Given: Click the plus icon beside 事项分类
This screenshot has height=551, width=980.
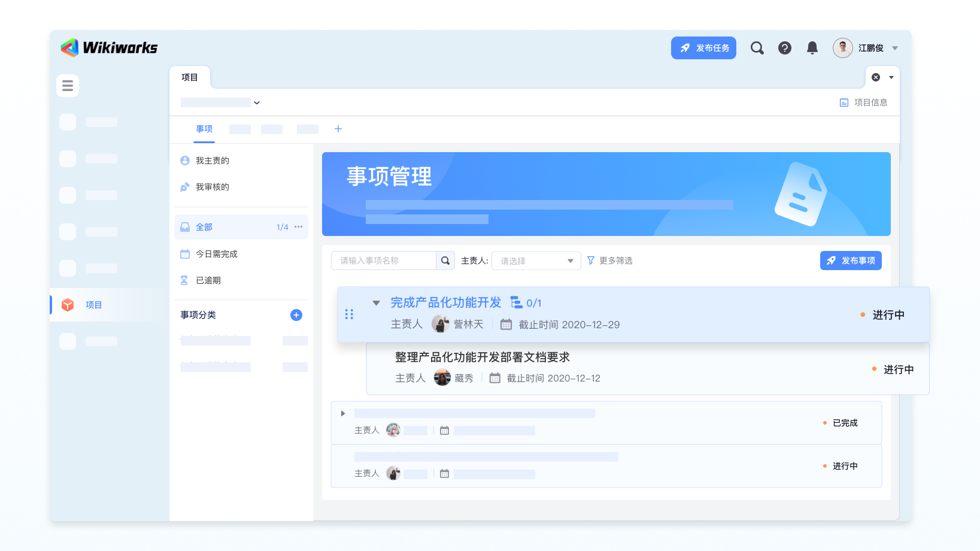Looking at the screenshot, I should click(296, 315).
